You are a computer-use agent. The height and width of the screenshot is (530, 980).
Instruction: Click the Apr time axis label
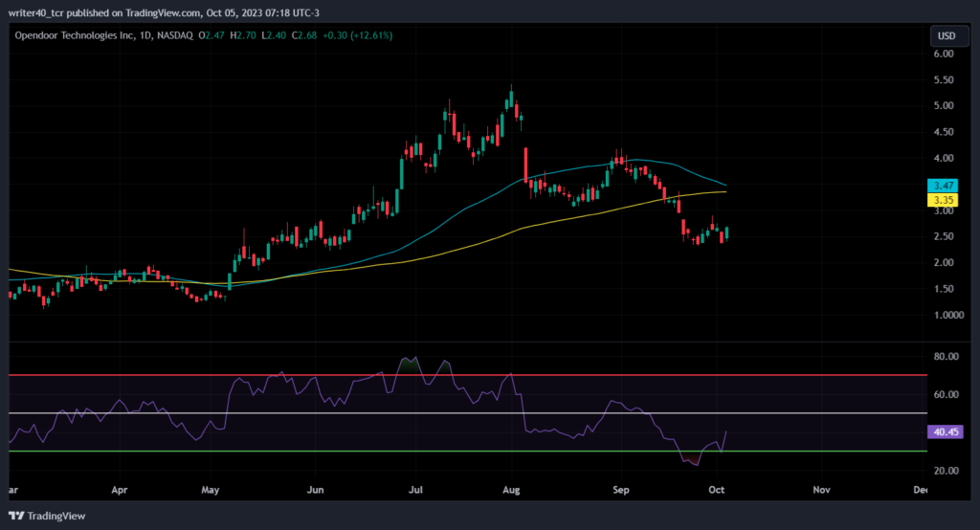tap(120, 490)
